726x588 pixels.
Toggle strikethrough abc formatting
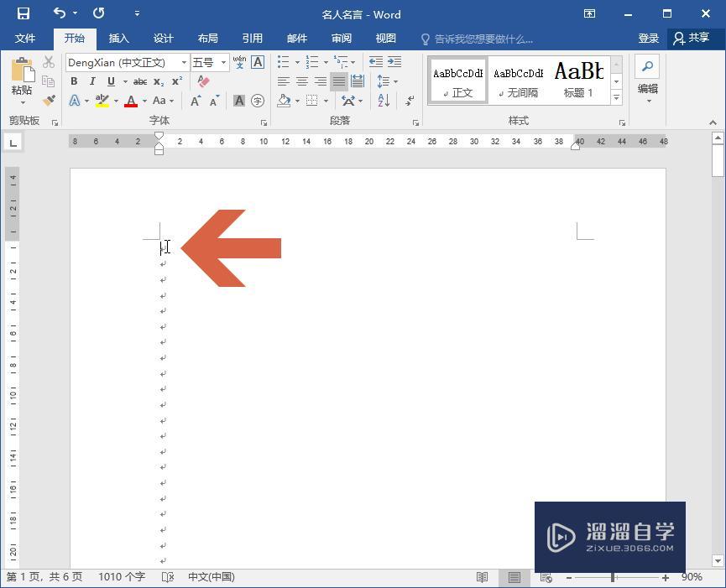[x=140, y=82]
